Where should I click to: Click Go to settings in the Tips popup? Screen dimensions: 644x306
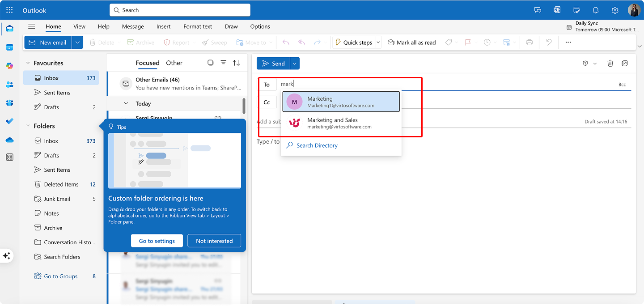point(157,240)
